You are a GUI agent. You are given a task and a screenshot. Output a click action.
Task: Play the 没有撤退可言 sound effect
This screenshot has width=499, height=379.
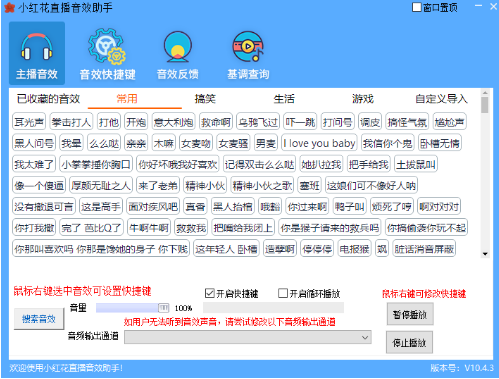click(44, 207)
